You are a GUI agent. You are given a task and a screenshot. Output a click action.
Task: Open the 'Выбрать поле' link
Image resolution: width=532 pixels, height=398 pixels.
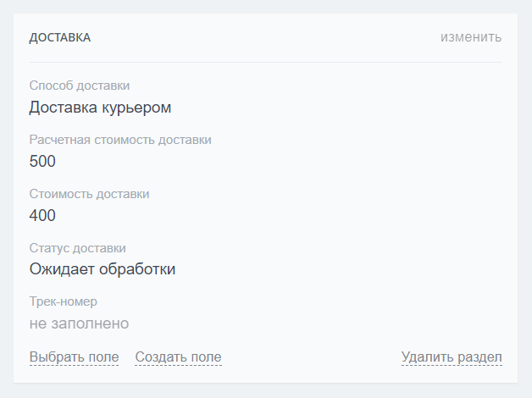click(74, 357)
